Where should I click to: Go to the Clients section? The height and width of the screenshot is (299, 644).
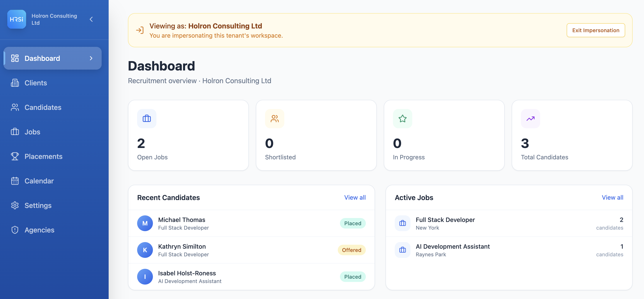point(53,83)
